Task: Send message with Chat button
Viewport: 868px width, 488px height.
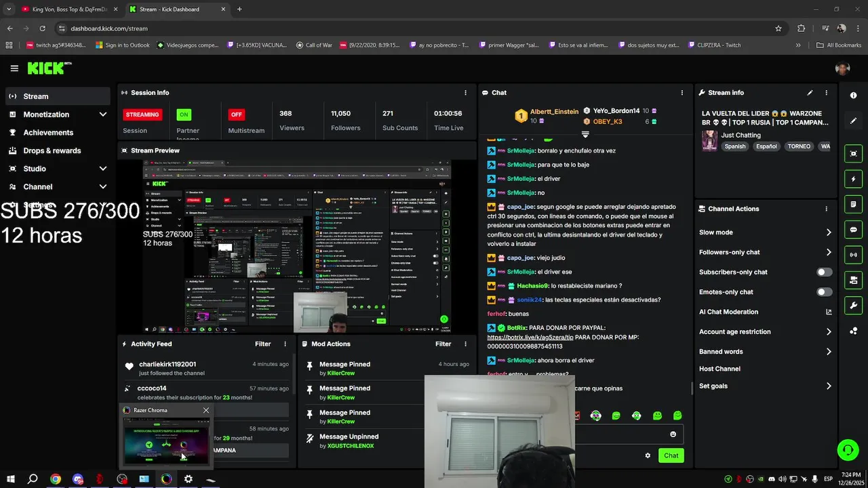Action: 671,455
